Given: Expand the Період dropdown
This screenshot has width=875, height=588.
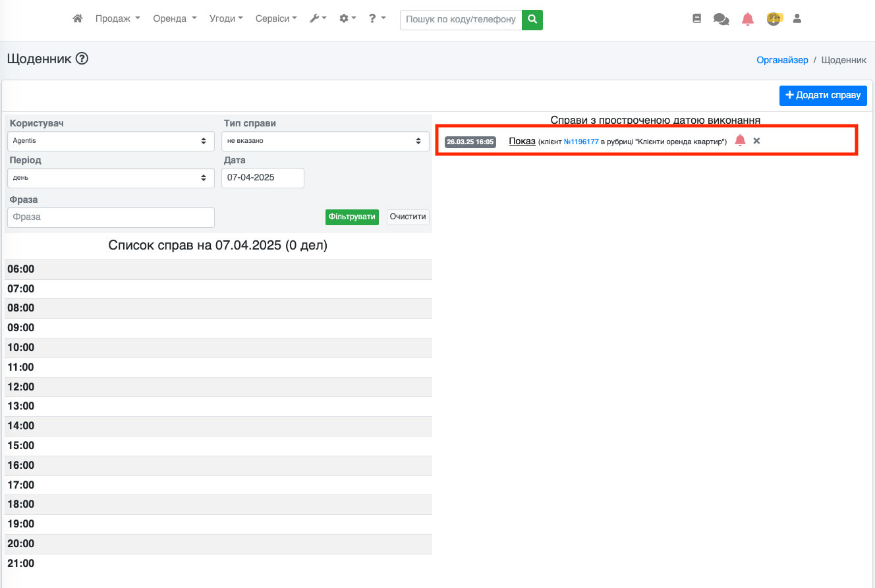Looking at the screenshot, I should 110,178.
